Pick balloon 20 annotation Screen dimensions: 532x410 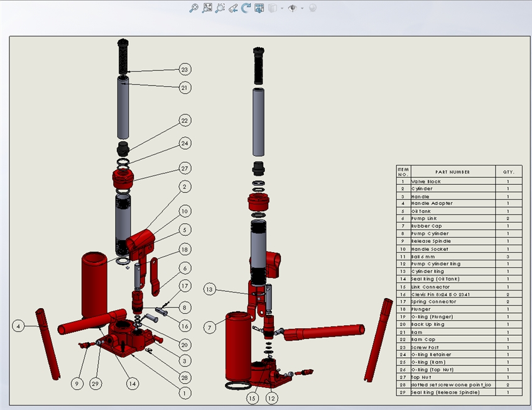click(x=185, y=345)
